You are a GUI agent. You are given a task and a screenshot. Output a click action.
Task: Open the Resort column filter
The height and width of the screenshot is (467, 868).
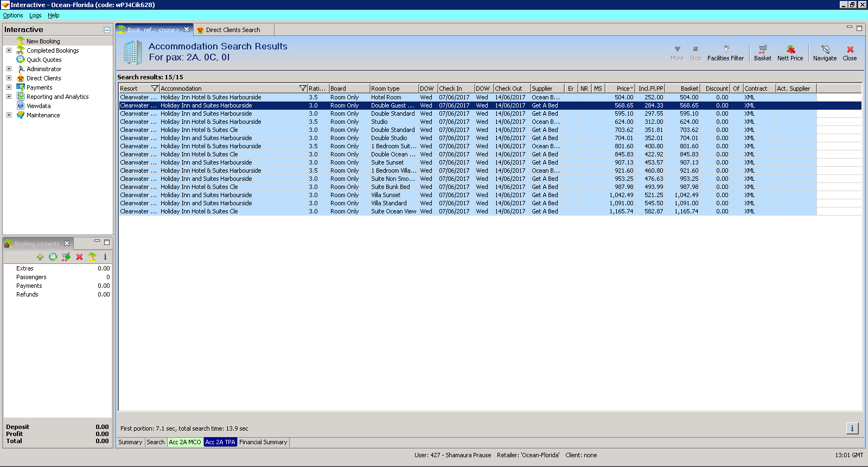pos(155,89)
